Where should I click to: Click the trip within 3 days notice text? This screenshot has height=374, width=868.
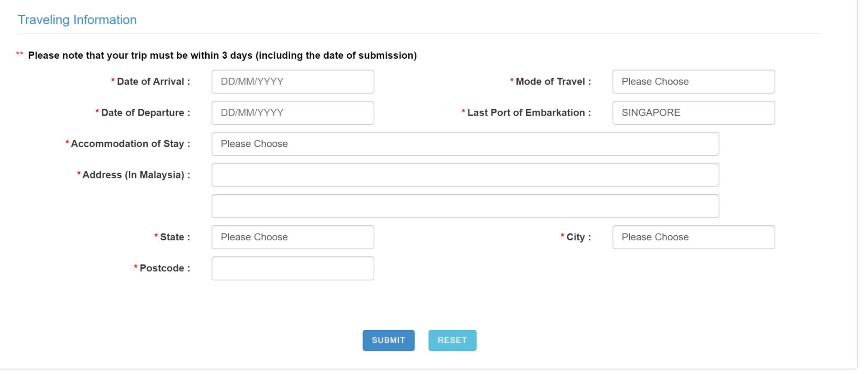(x=222, y=56)
